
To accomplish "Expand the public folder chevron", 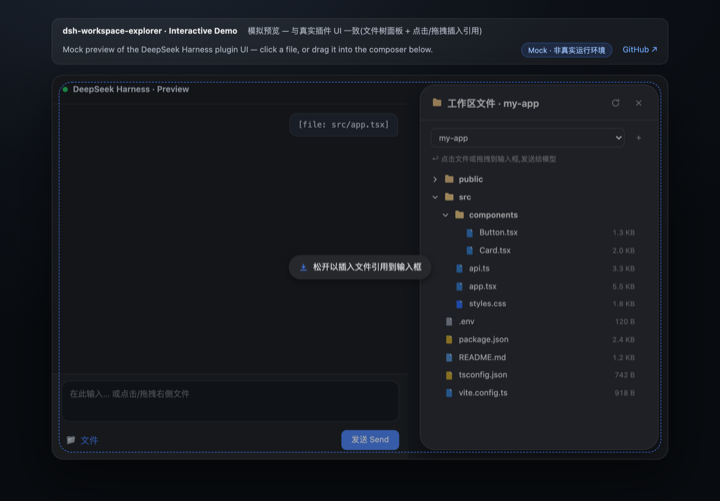I will pos(435,179).
